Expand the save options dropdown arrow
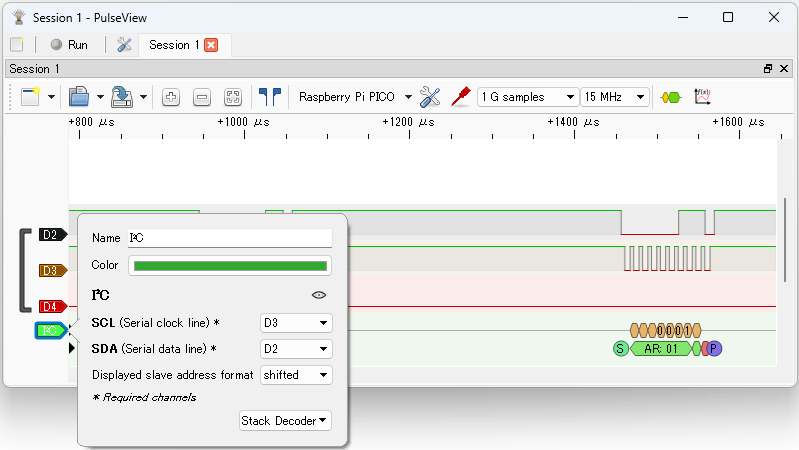The width and height of the screenshot is (799, 450). [143, 97]
